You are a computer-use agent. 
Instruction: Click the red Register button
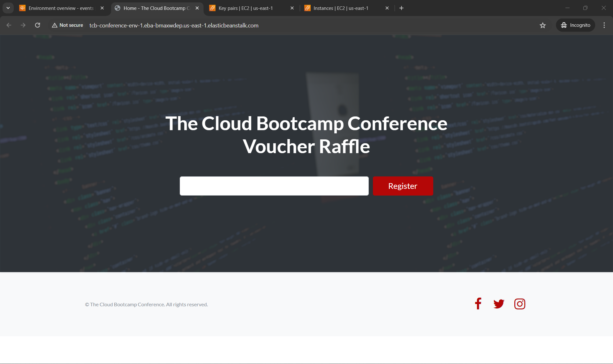click(x=403, y=186)
